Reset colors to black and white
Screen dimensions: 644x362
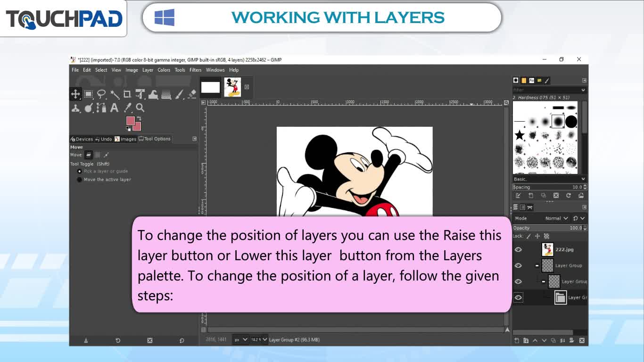128,129
